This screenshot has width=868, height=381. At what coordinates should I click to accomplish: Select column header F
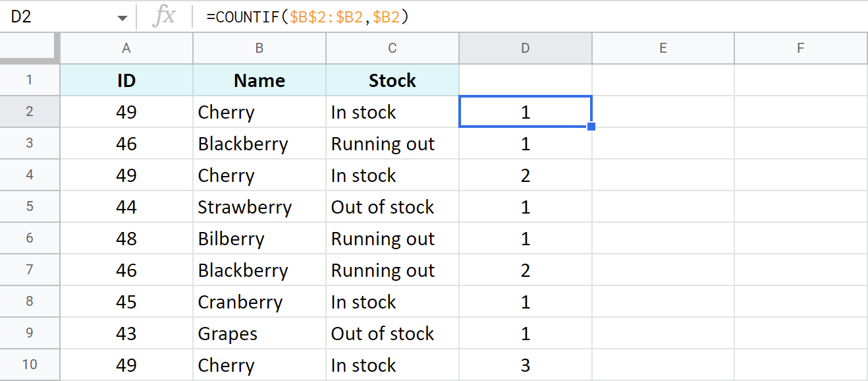(x=800, y=47)
